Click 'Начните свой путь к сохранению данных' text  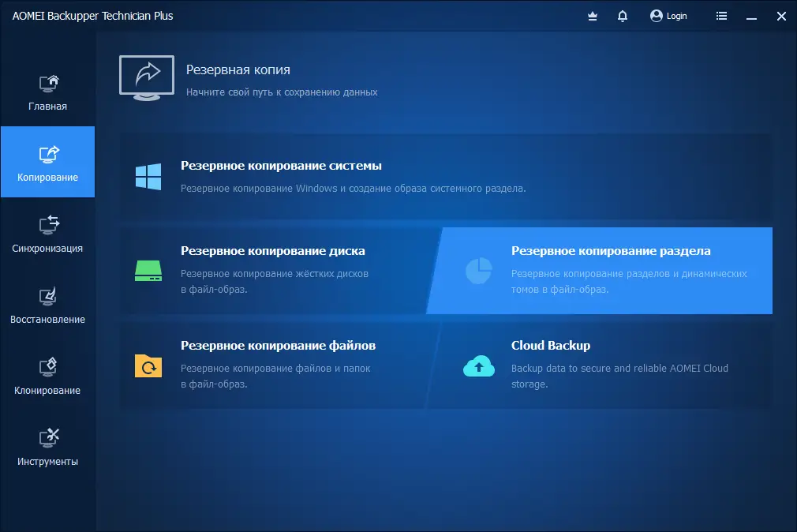tap(282, 92)
